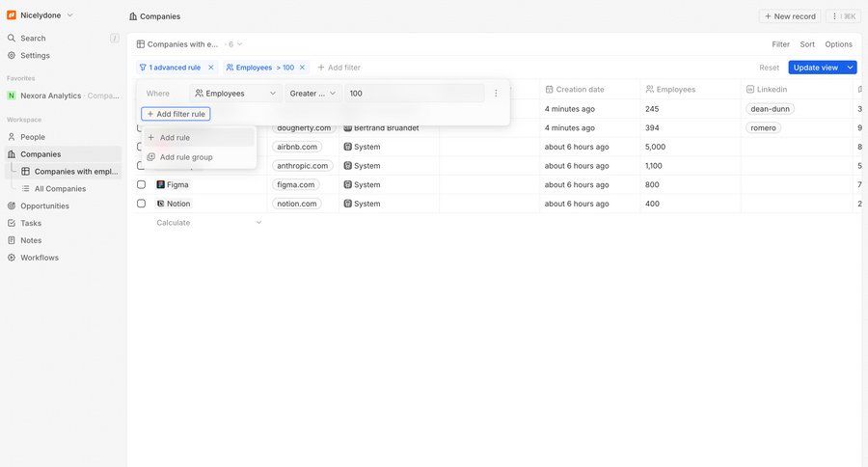Click the New record button
868x467 pixels.
coord(790,16)
